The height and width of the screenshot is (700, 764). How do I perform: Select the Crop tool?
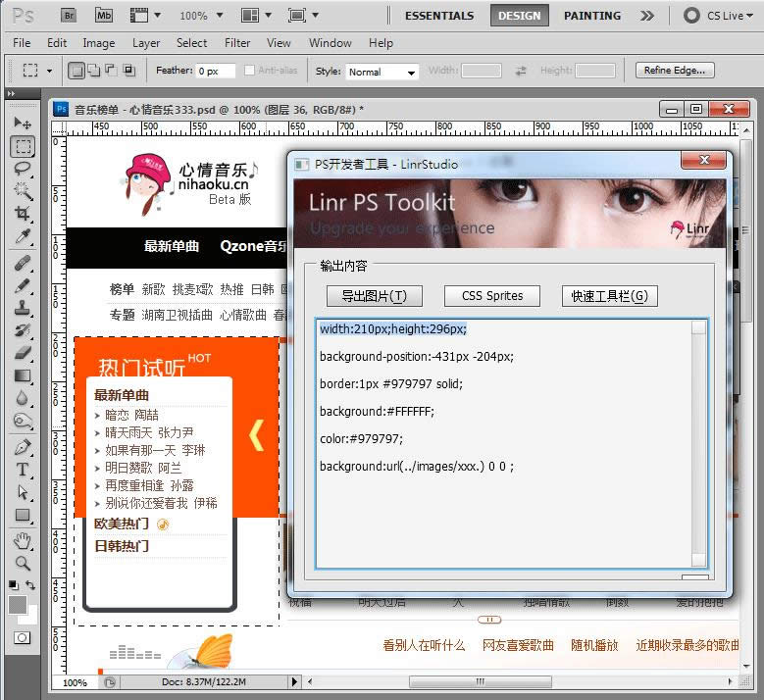(x=22, y=214)
